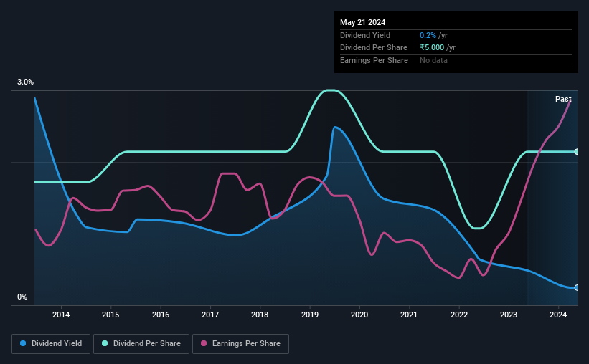Image resolution: width=589 pixels, height=364 pixels.
Task: Click the ₹5.000 Dividend Per Share value
Action: tap(432, 48)
